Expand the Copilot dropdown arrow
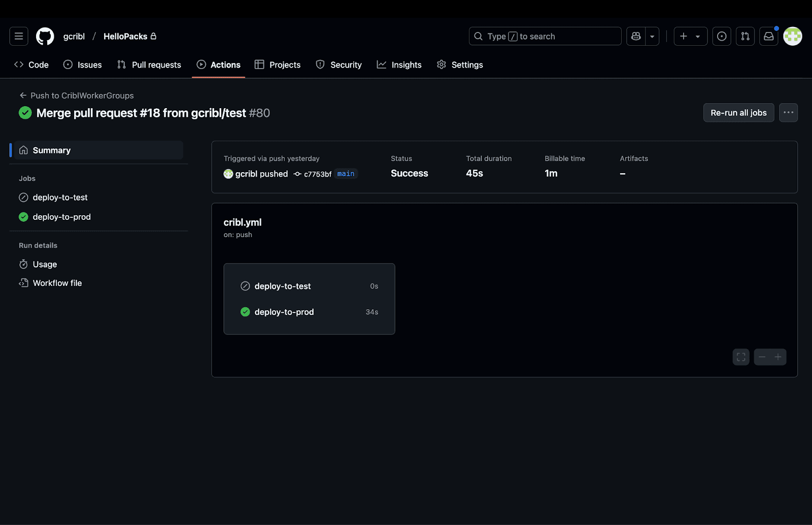 [652, 36]
